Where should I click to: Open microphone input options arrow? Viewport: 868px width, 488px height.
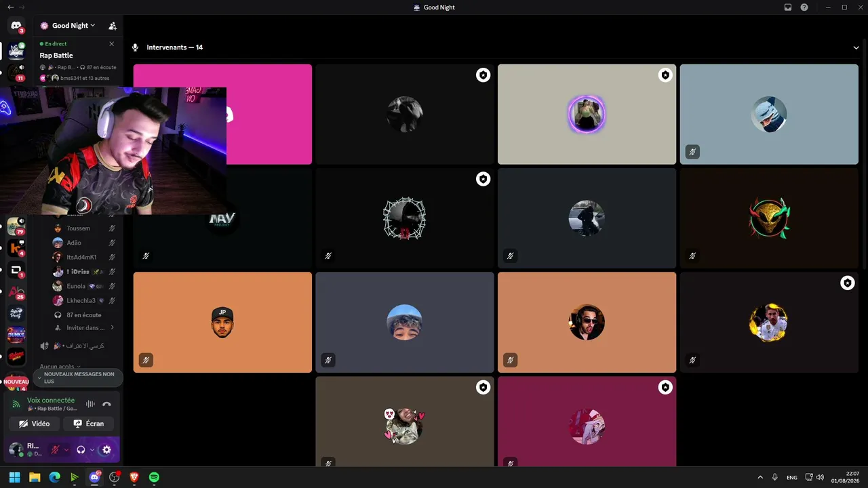66,449
